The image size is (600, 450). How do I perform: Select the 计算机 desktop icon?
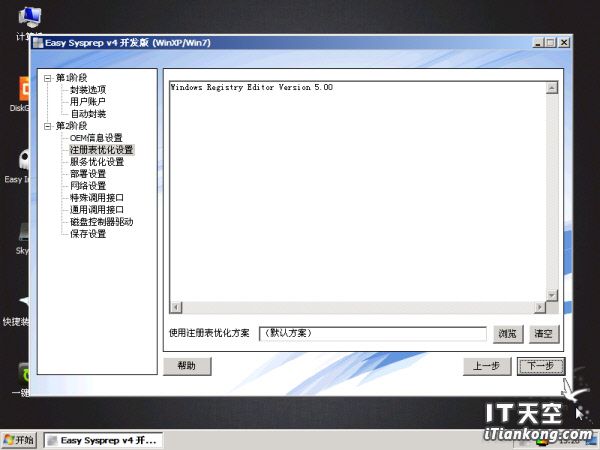(28, 22)
